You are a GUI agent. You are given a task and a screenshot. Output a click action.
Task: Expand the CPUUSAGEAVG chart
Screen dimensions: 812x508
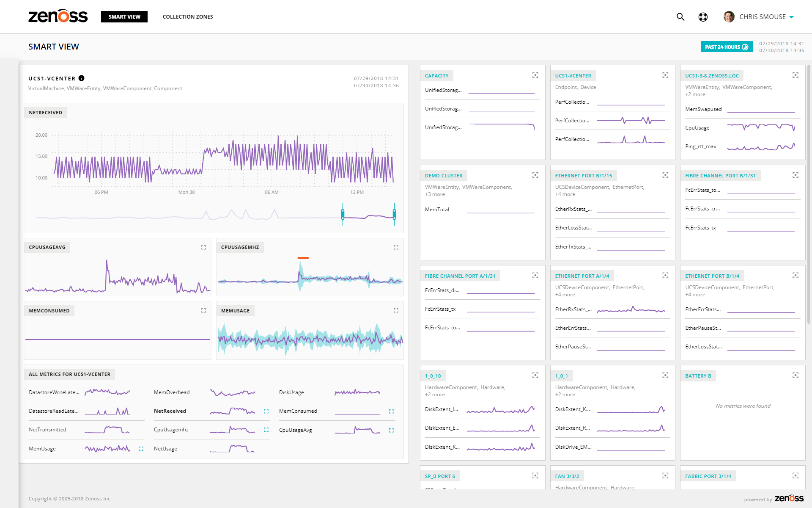tap(203, 247)
